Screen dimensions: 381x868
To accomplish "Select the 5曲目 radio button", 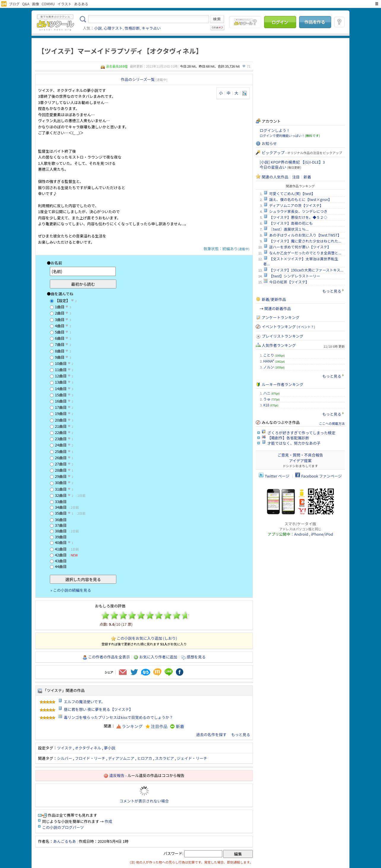I will (52, 332).
